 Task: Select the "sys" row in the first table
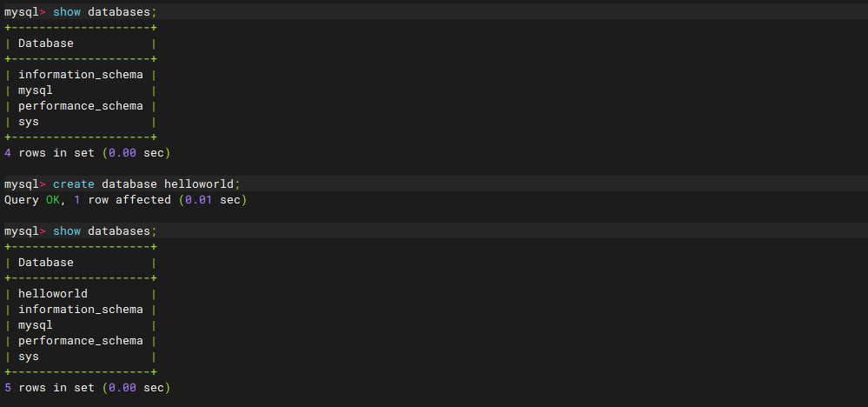(x=29, y=122)
